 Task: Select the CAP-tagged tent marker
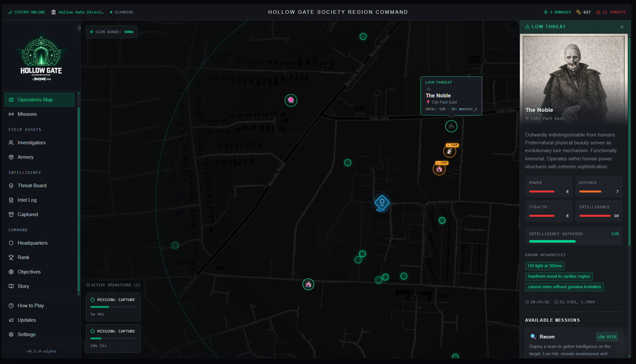(439, 169)
